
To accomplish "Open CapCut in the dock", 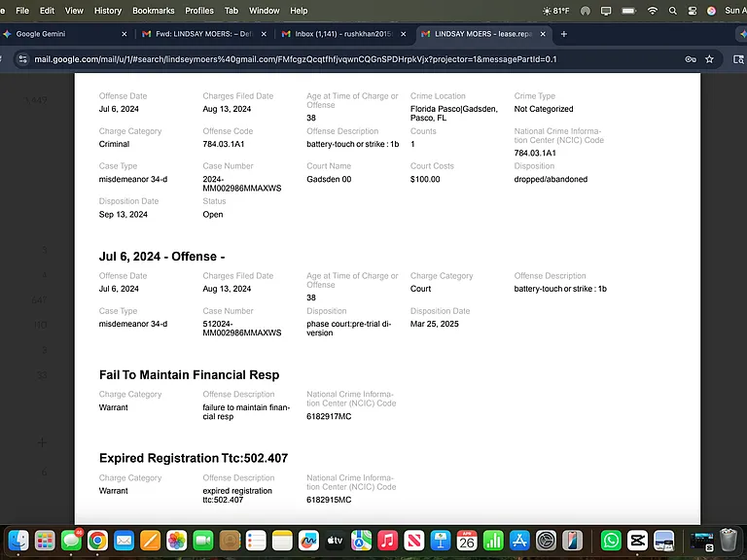I will pos(637,541).
